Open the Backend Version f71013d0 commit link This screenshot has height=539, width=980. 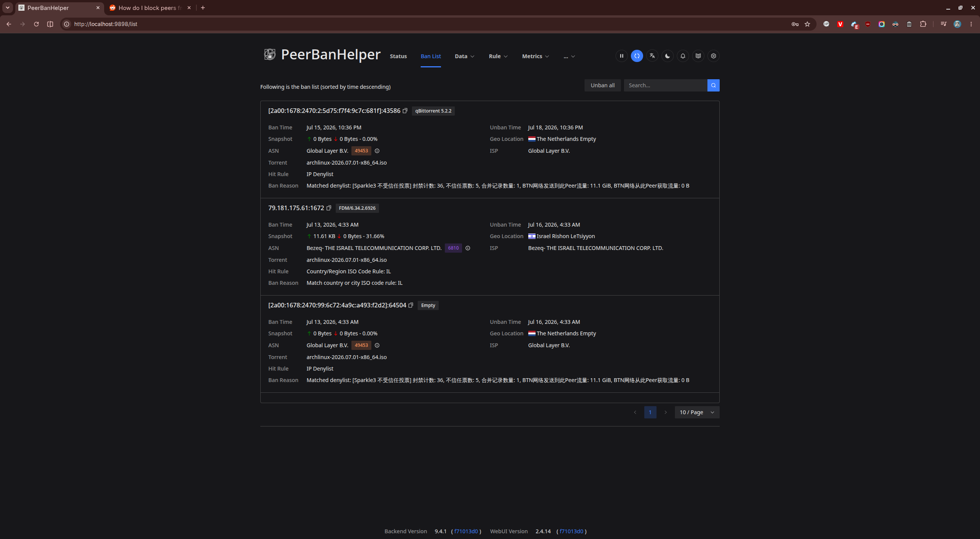[466, 531]
